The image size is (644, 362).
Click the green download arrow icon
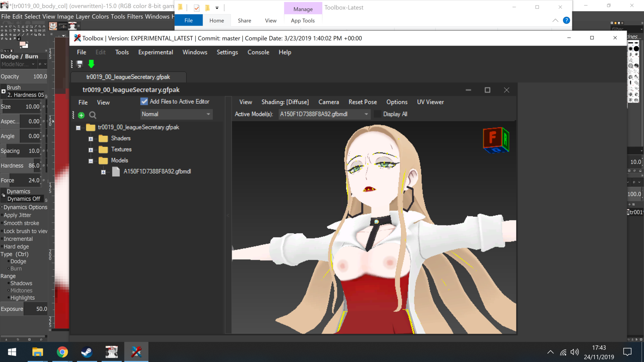pyautogui.click(x=91, y=64)
